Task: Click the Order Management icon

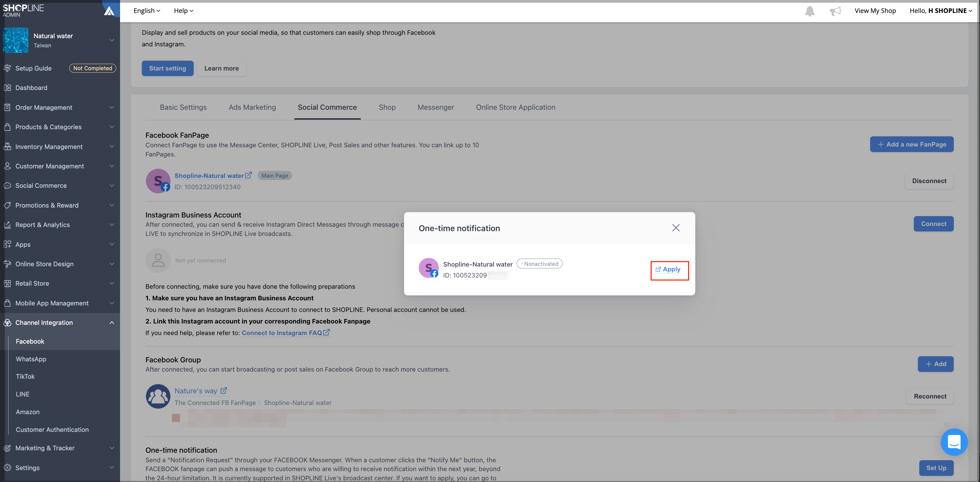Action: pos(7,107)
